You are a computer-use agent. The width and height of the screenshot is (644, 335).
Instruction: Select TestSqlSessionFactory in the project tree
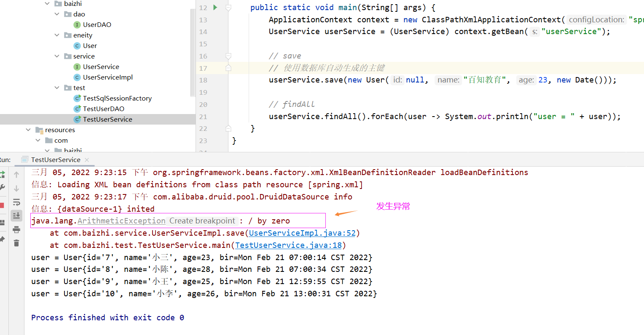[117, 98]
